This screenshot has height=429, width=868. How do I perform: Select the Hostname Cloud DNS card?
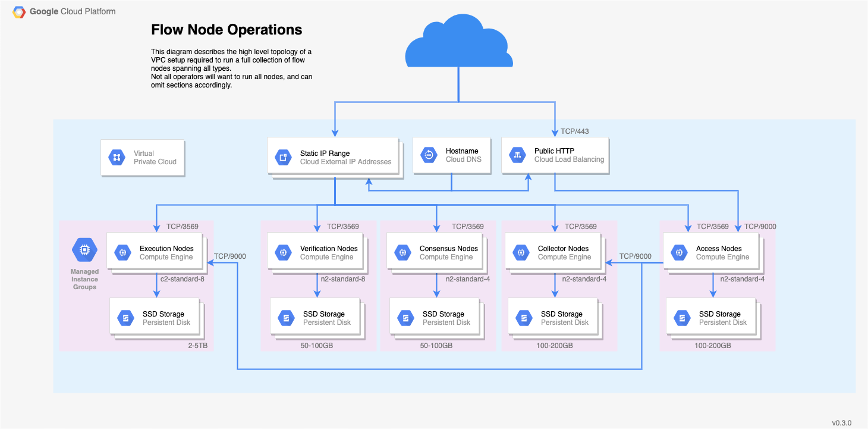point(452,156)
